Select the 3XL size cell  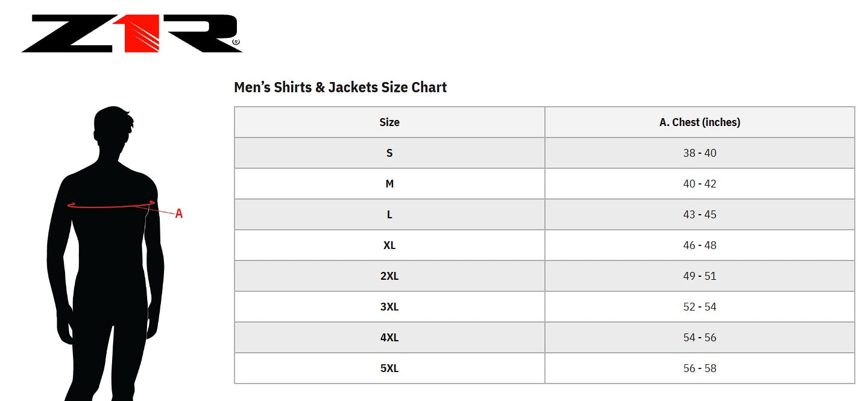coord(389,307)
